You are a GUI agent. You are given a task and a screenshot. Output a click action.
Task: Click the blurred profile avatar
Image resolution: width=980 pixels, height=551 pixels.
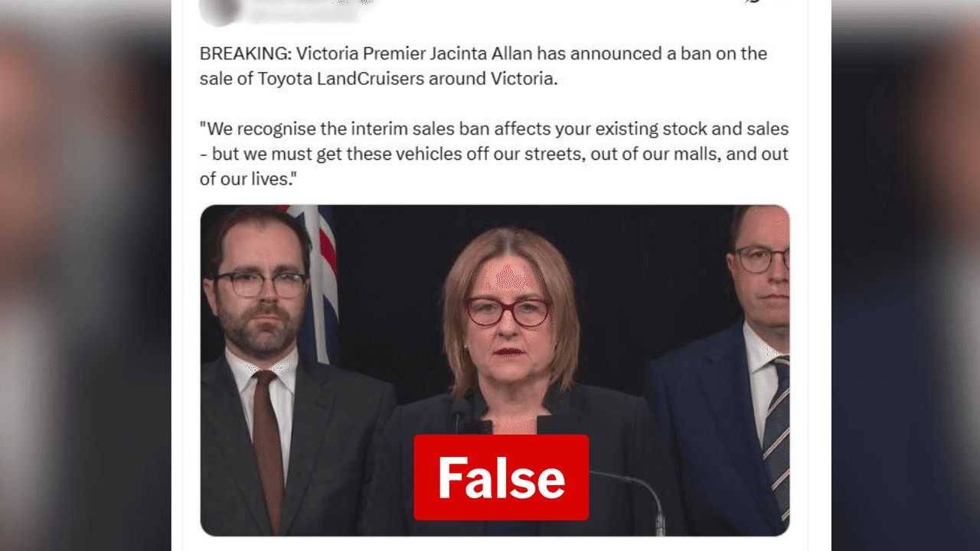217,11
